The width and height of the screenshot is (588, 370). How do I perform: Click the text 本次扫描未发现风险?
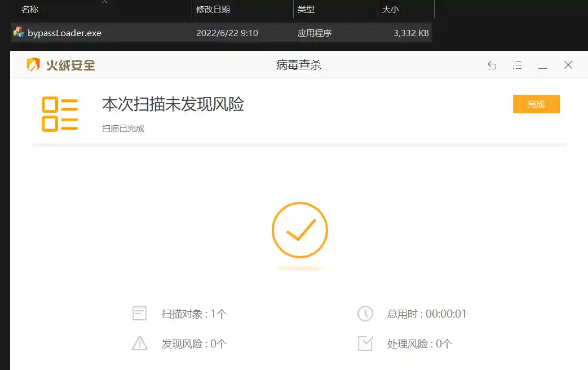pos(173,104)
